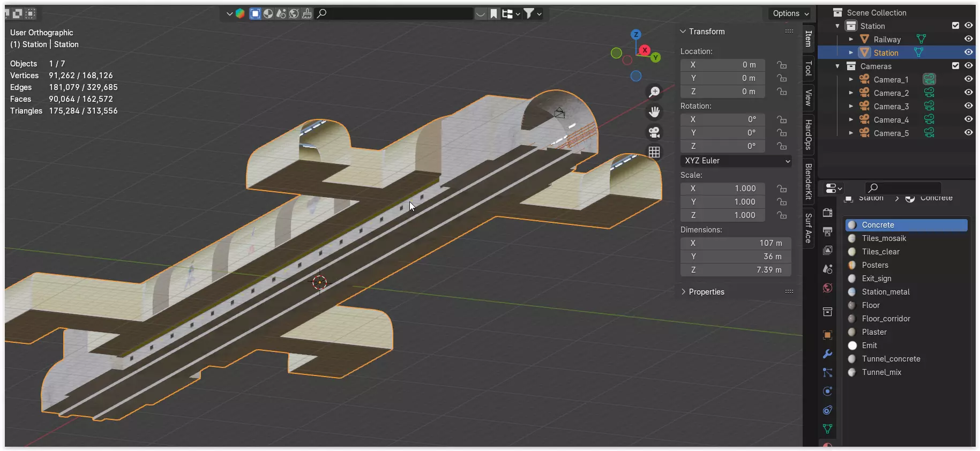Click the properties editor search field

(903, 188)
